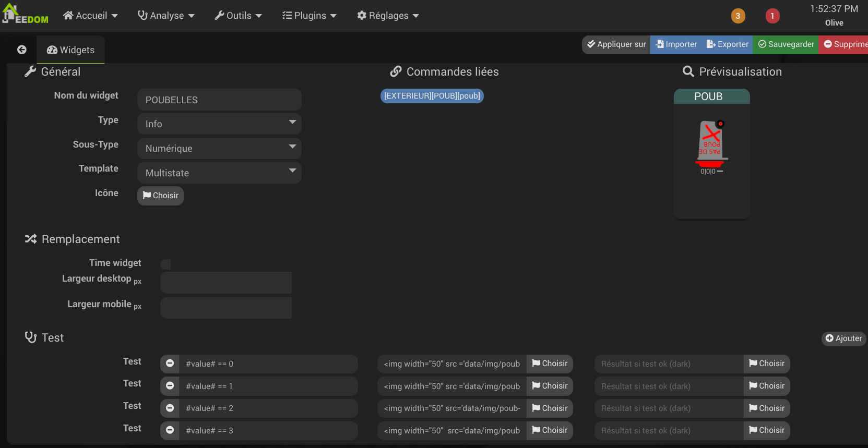The height and width of the screenshot is (448, 868).
Task: Open the Template dropdown showing Multistate
Action: click(219, 173)
